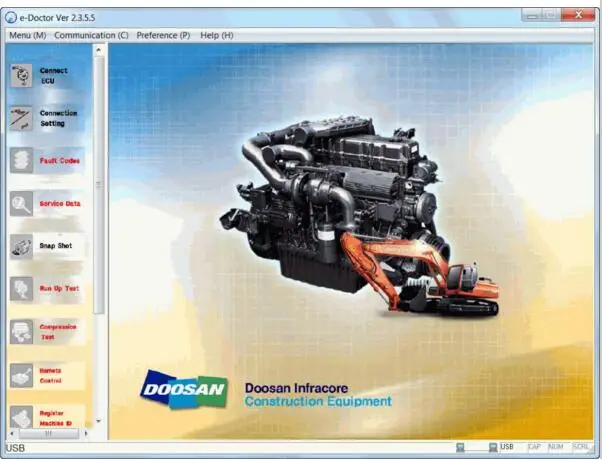Close the e-Doctor window
This screenshot has height=459, width=602.
click(578, 15)
